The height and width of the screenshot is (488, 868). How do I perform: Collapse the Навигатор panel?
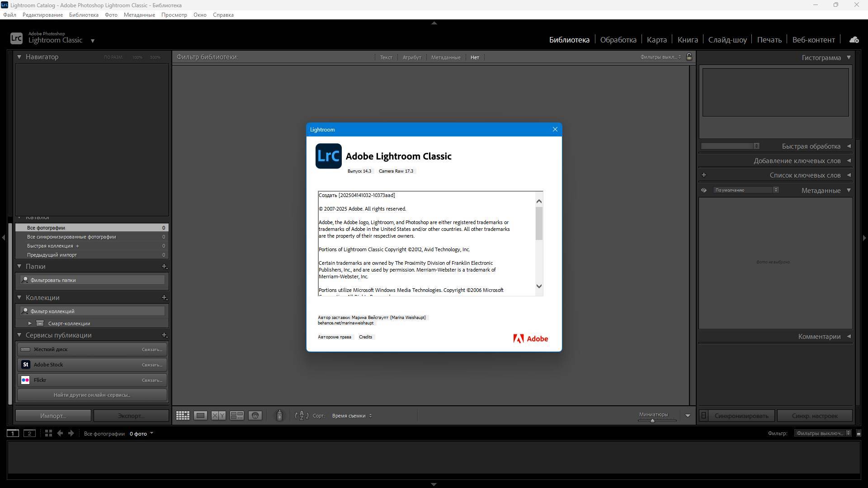pos(19,57)
